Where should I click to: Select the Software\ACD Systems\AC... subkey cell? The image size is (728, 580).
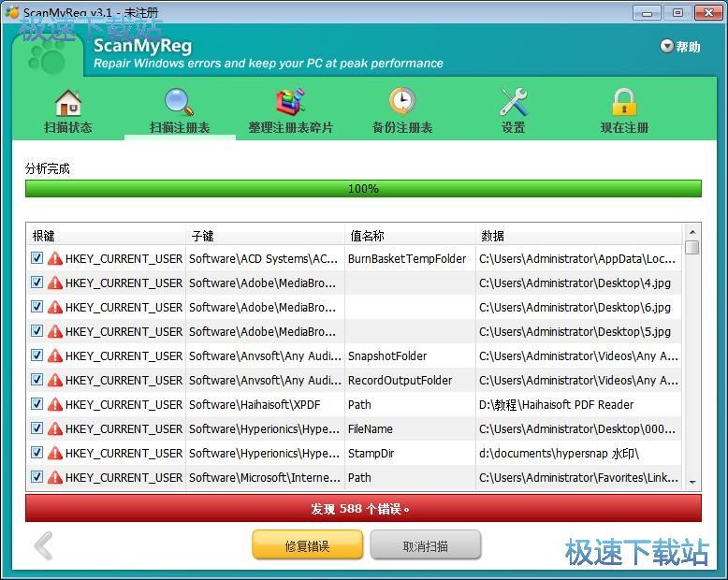(263, 258)
